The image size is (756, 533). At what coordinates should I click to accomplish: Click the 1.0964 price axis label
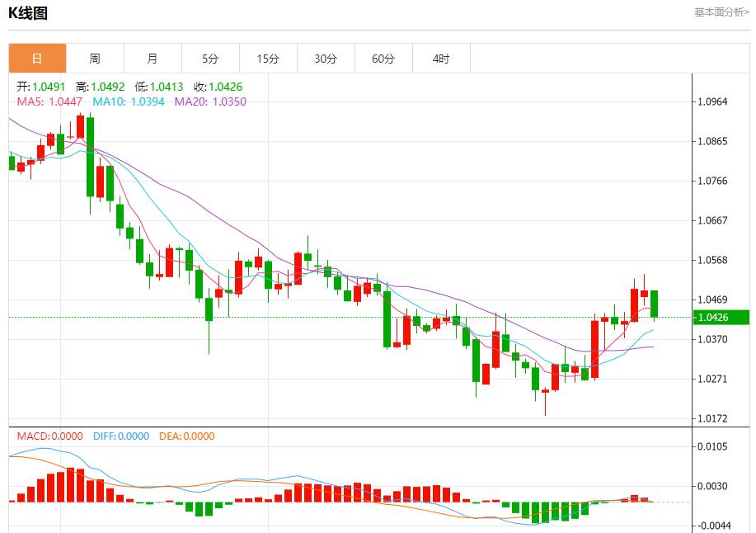(712, 102)
